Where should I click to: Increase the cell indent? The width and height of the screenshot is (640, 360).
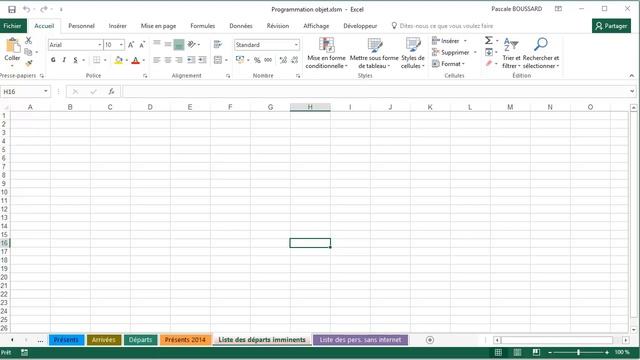[x=202, y=60]
